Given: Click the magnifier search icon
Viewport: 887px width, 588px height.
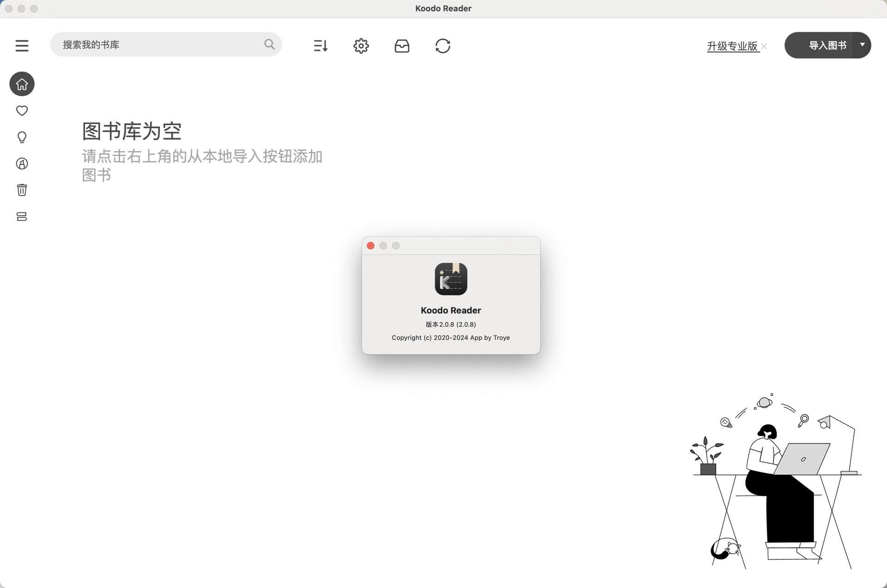Looking at the screenshot, I should coord(269,44).
